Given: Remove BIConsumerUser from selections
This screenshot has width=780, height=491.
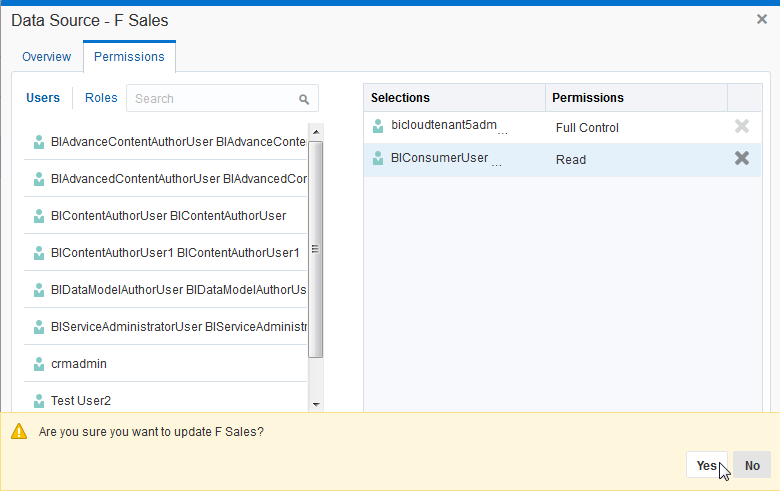Looking at the screenshot, I should point(742,158).
